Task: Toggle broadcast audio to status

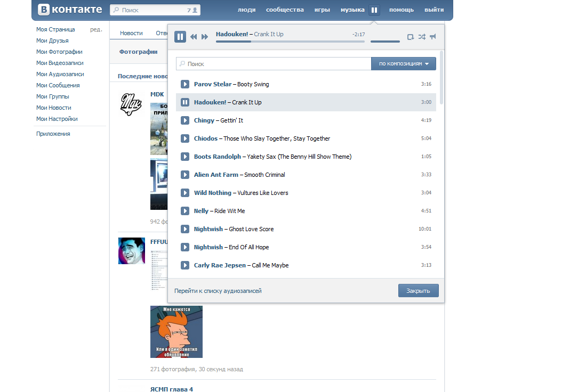Action: click(x=432, y=37)
